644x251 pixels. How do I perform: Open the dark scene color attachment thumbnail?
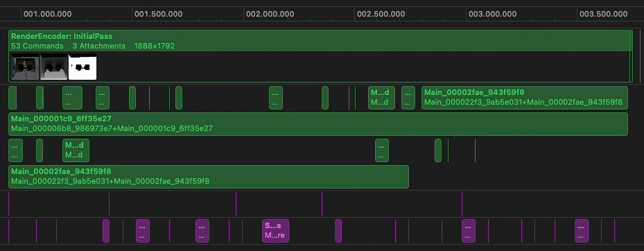click(26, 67)
